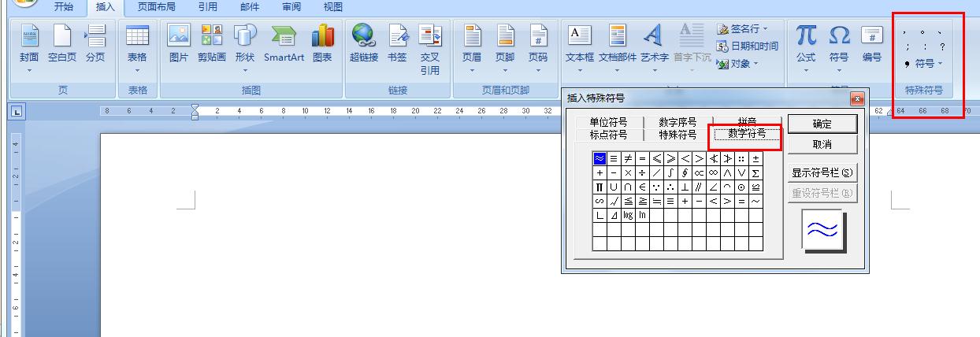
Task: Open document parts (文档部件)
Action: pyautogui.click(x=618, y=49)
